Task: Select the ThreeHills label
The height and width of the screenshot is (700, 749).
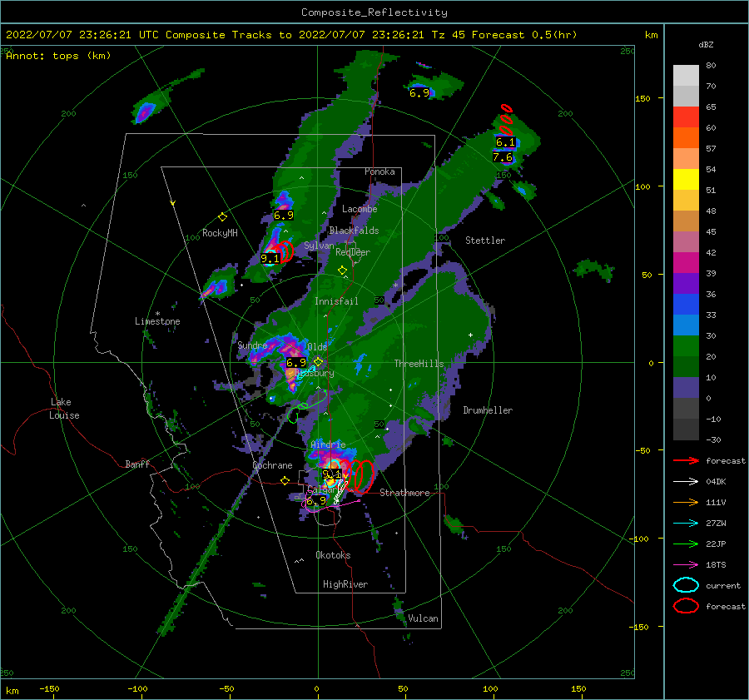Action: [419, 364]
